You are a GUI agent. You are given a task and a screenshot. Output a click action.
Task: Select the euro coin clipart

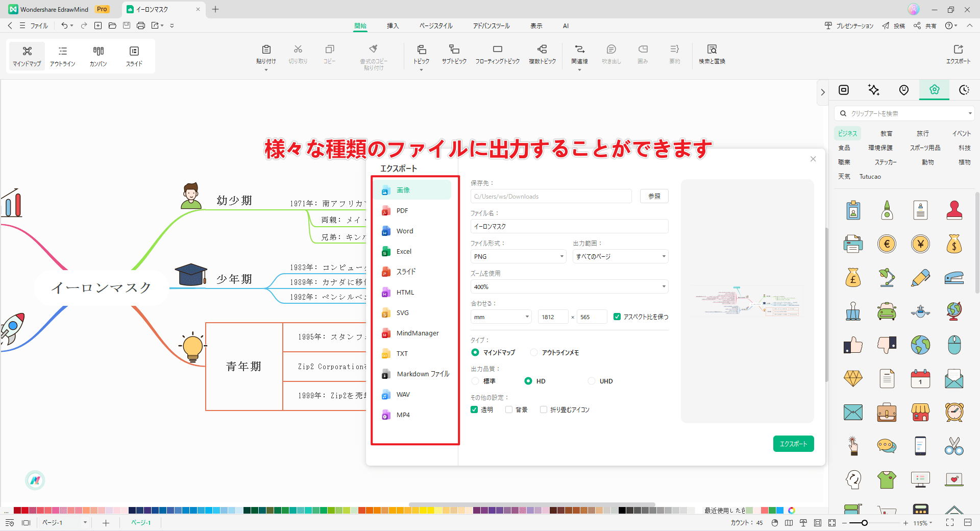click(887, 244)
